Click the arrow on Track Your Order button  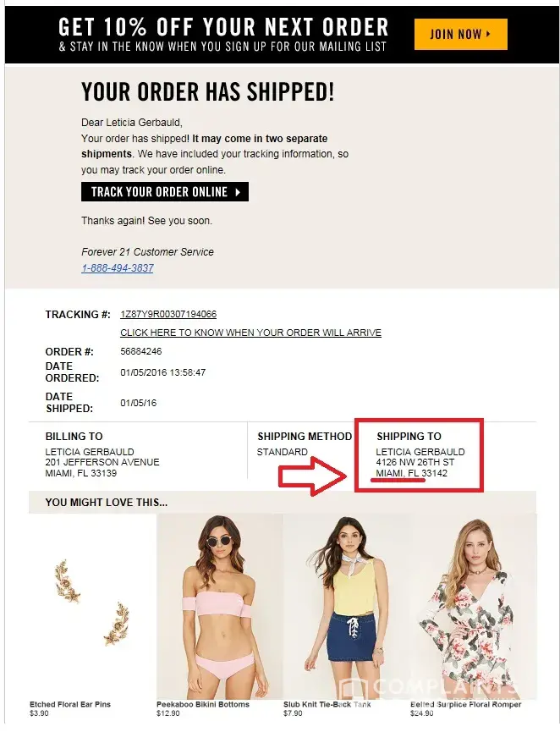point(238,192)
